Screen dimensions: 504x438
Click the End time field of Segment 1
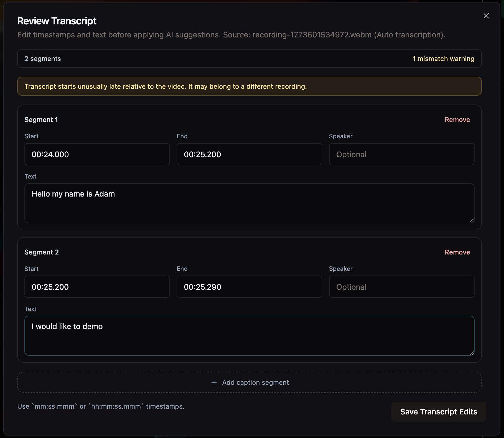[249, 154]
